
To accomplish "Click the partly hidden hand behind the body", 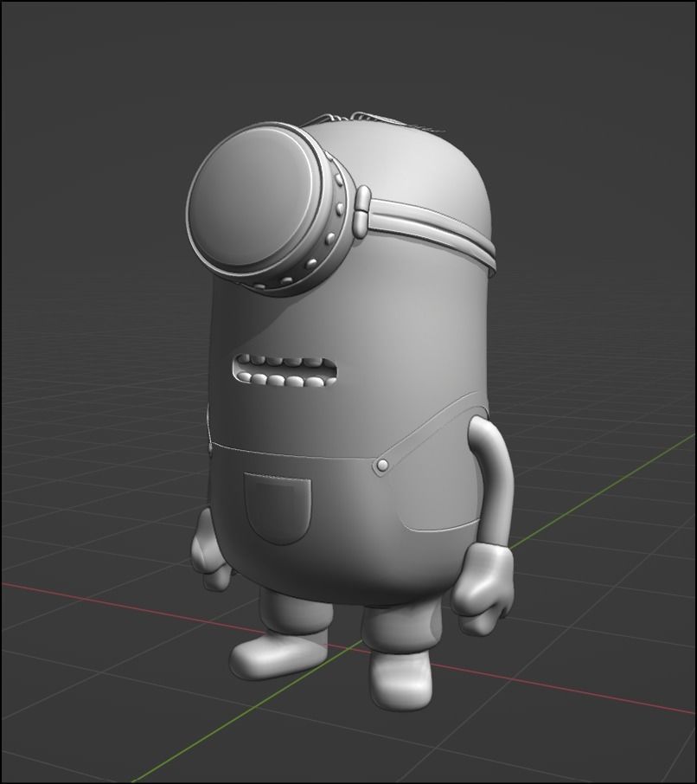I will (209, 552).
